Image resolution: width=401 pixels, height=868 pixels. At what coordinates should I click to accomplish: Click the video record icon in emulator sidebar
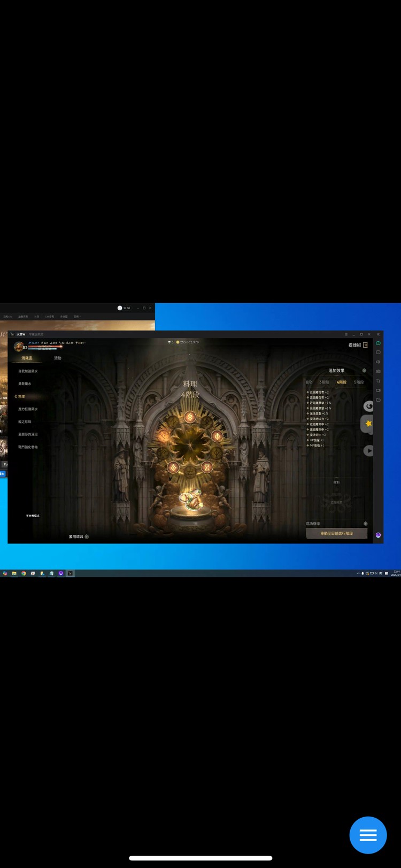coord(378,390)
